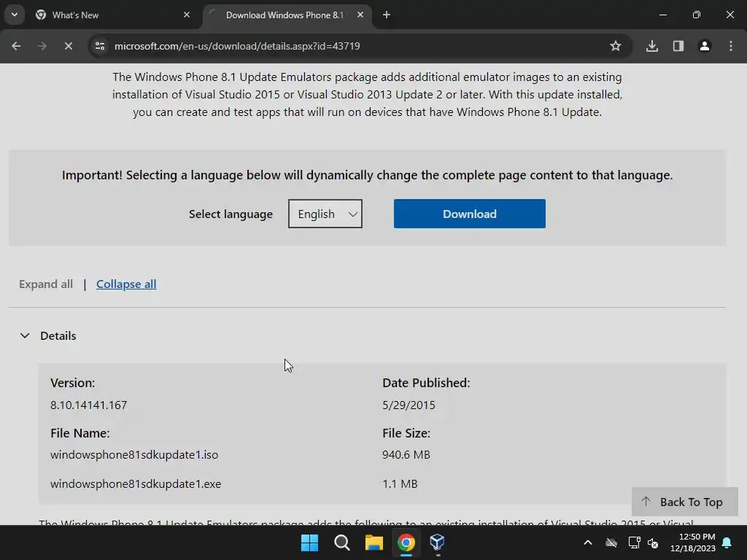This screenshot has height=560, width=747.
Task: Click the network display tray icon
Action: (634, 542)
